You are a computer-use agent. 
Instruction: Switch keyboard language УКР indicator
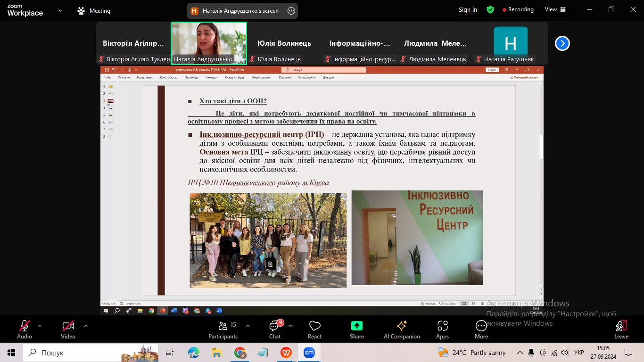579,353
